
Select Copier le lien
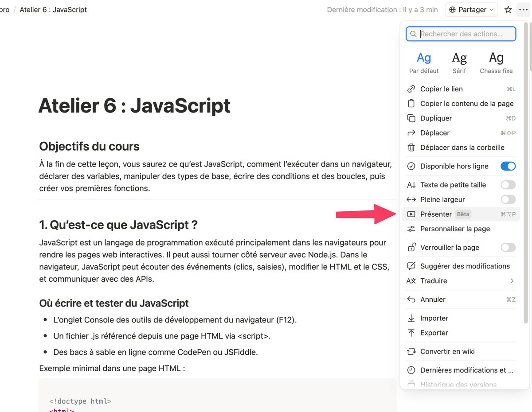tap(461, 89)
